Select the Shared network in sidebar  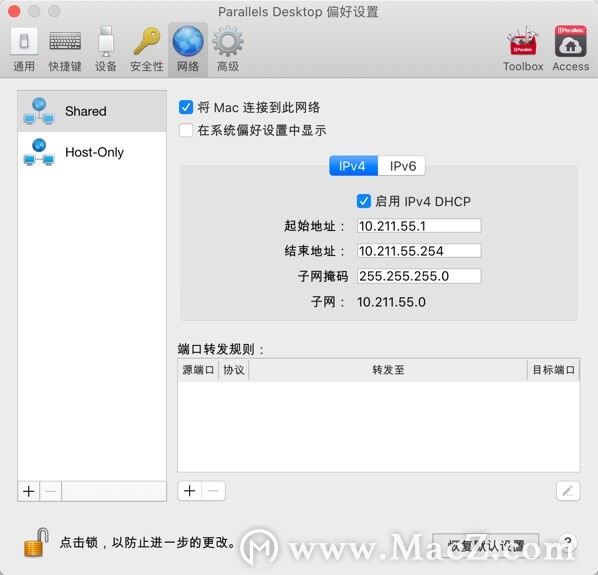[92, 111]
